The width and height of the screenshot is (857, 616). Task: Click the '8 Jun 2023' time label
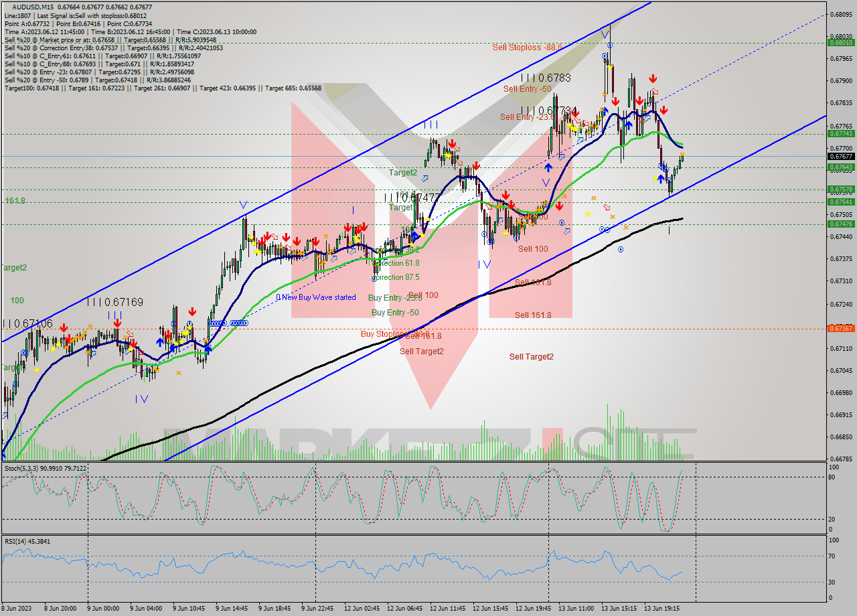(x=17, y=609)
